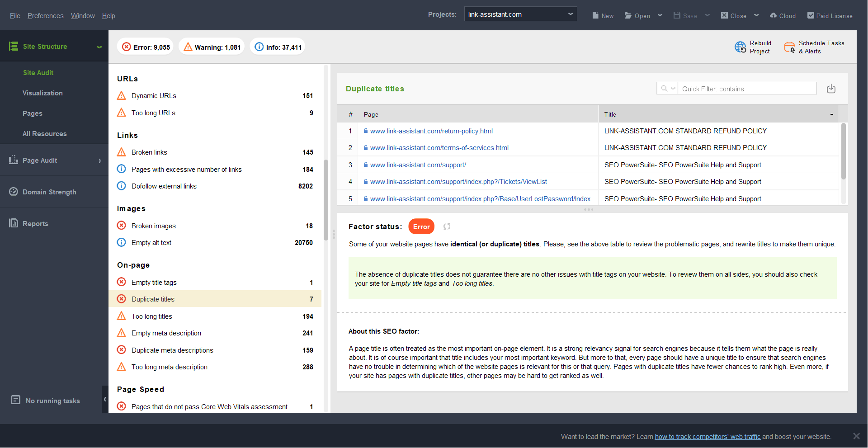Image resolution: width=868 pixels, height=448 pixels.
Task: Open the Window menu
Action: point(83,15)
